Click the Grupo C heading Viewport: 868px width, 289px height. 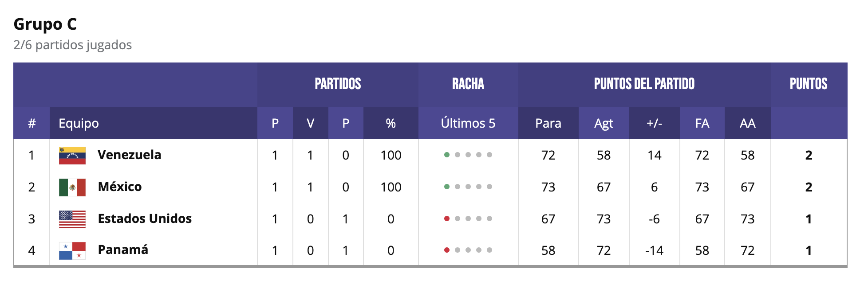[x=45, y=24]
